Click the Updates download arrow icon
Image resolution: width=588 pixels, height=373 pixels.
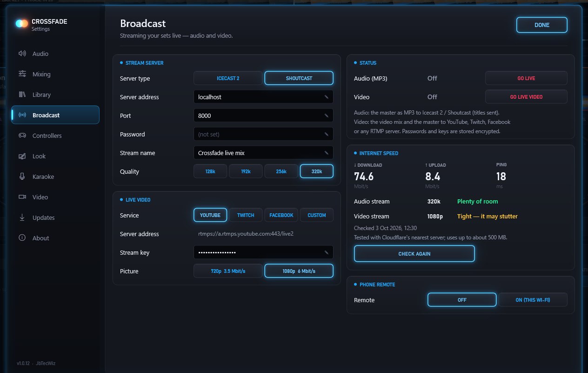click(x=22, y=217)
